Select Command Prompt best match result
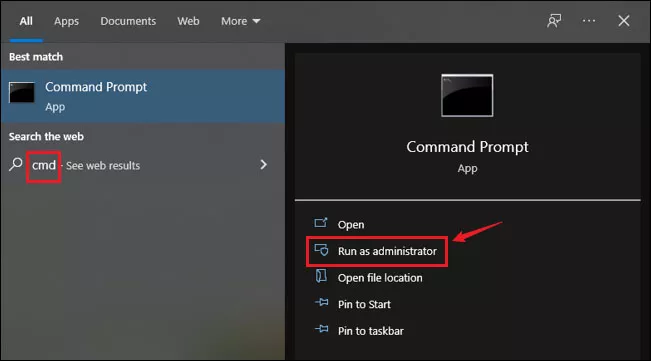Image resolution: width=651 pixels, height=361 pixels. click(x=143, y=96)
